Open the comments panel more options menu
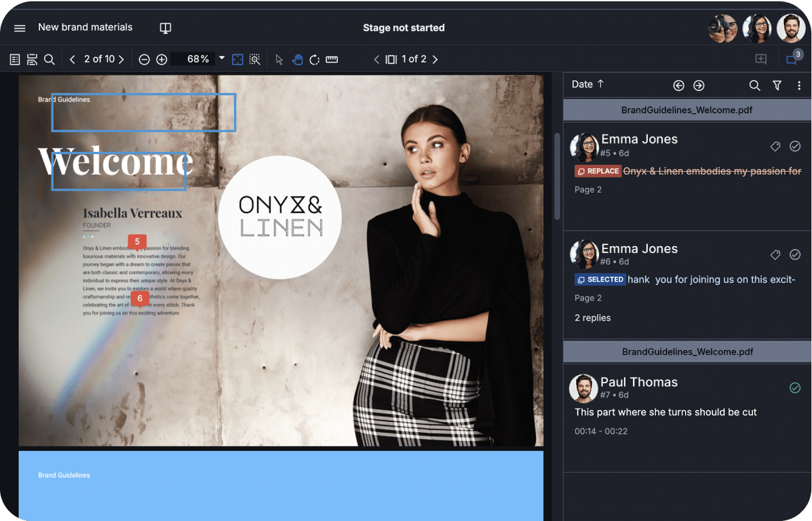This screenshot has width=812, height=521. [x=799, y=85]
